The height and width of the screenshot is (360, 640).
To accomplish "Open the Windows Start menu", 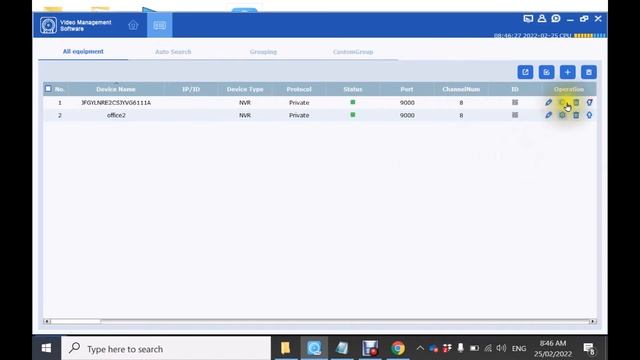I will coord(46,348).
